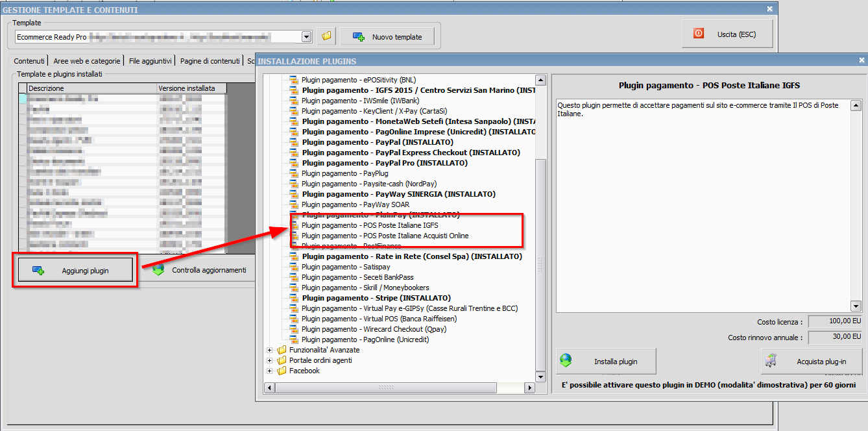Click the Costo licenza value field
The width and height of the screenshot is (868, 431).
click(x=836, y=321)
